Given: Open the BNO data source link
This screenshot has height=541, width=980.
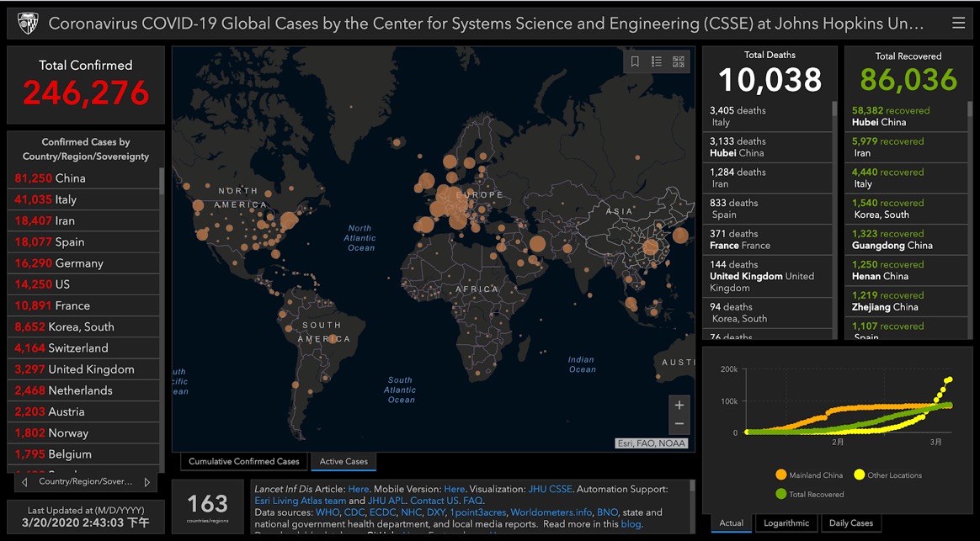Looking at the screenshot, I should point(607,512).
